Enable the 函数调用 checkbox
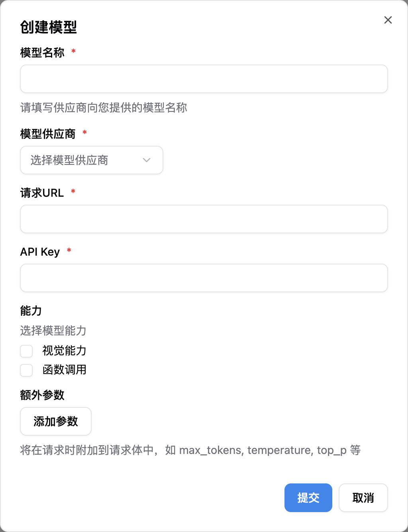This screenshot has width=408, height=532. coord(26,370)
